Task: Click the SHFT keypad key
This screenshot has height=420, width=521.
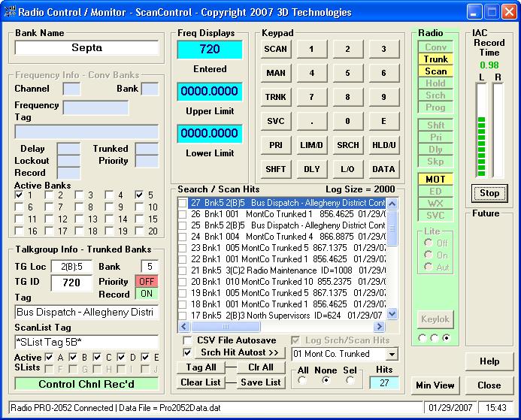Action: pyautogui.click(x=276, y=169)
